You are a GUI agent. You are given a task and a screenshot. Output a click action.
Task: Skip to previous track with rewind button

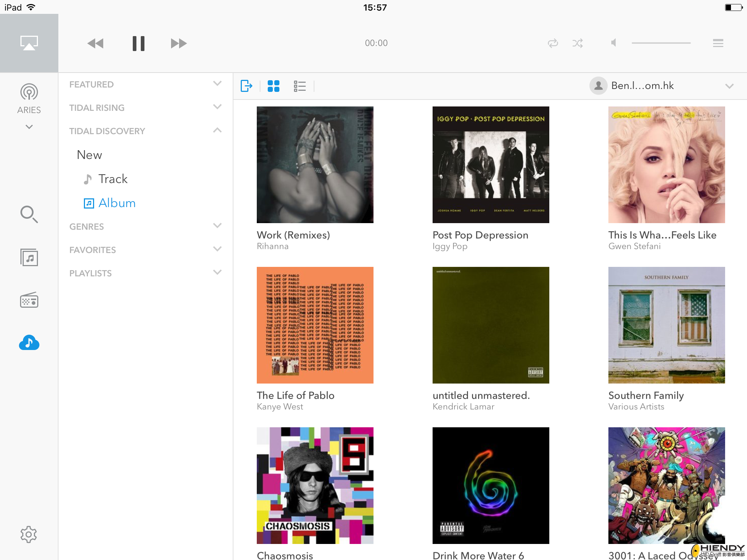tap(96, 43)
